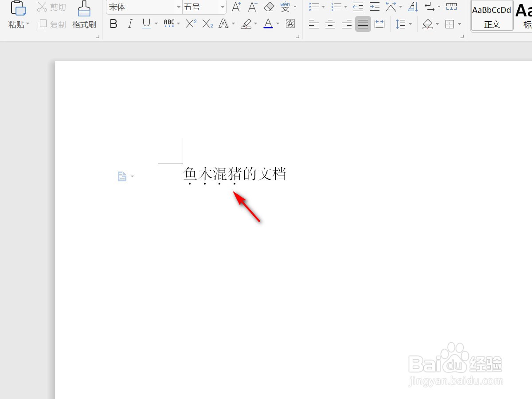Click the font name field showing 宋体

tap(141, 7)
